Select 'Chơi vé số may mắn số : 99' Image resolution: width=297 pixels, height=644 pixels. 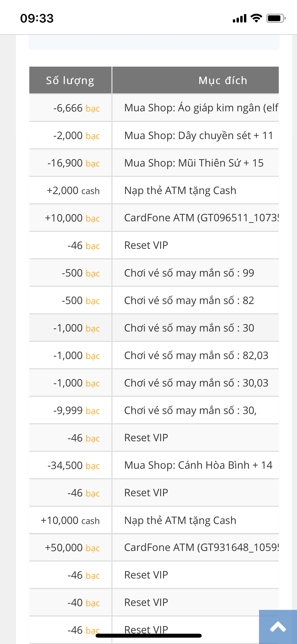(189, 273)
